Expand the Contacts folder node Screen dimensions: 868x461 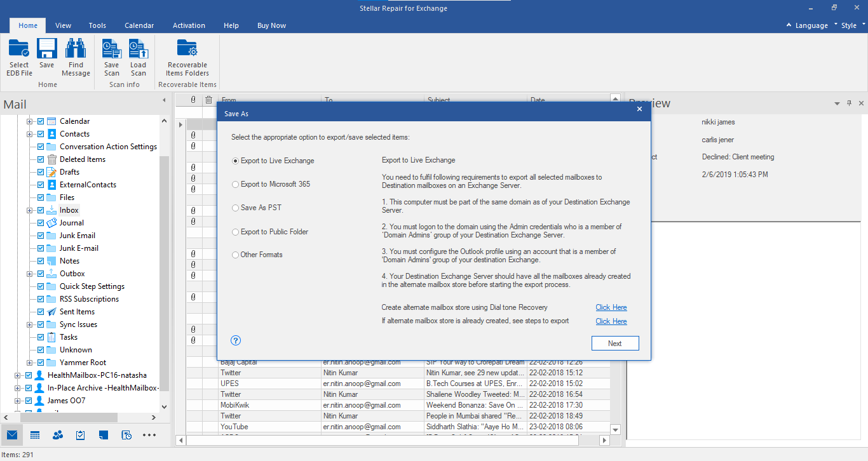coord(29,134)
